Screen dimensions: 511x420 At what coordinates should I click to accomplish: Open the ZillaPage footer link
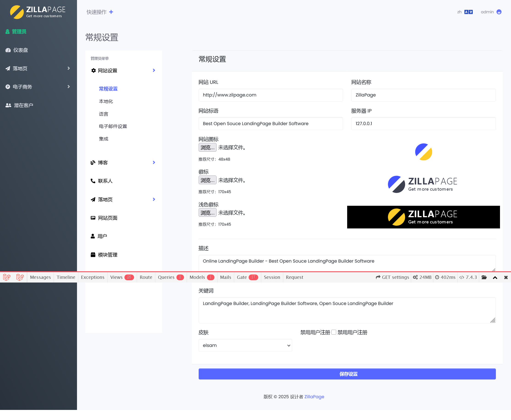tap(314, 397)
